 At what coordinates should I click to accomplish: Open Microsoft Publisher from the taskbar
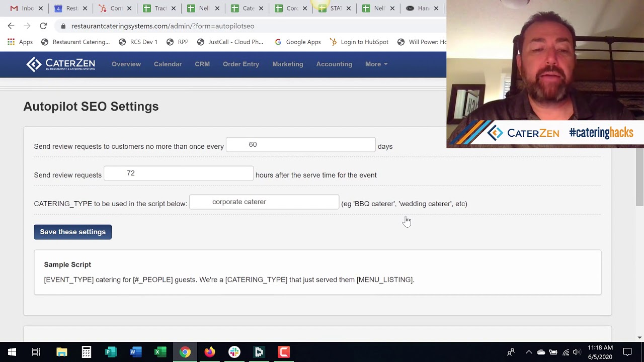pyautogui.click(x=111, y=352)
